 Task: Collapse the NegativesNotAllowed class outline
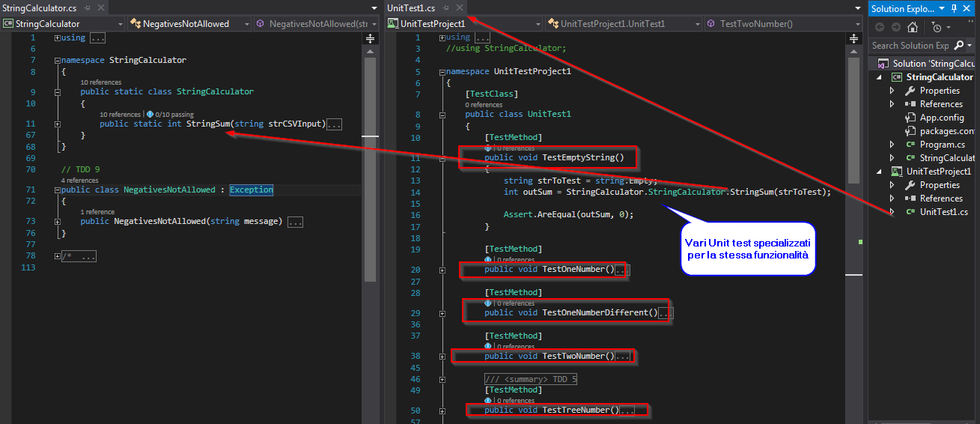tap(58, 190)
